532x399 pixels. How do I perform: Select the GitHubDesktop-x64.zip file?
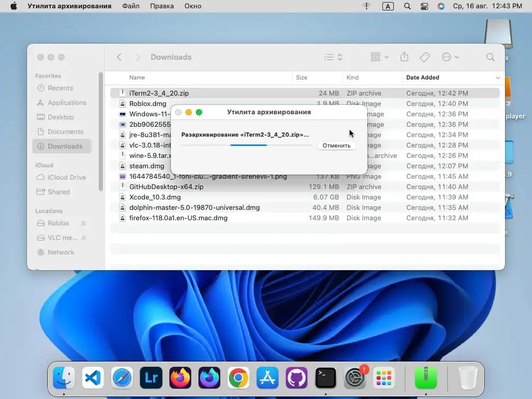304,187
